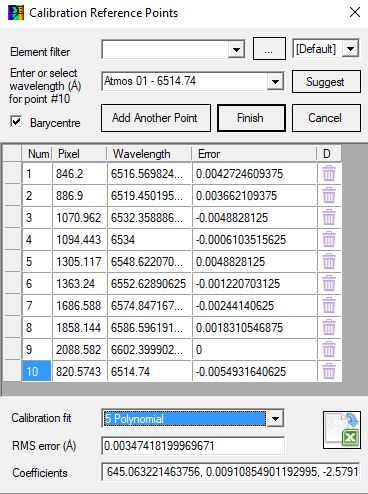Delete calibration point 1 with trash icon

point(329,174)
